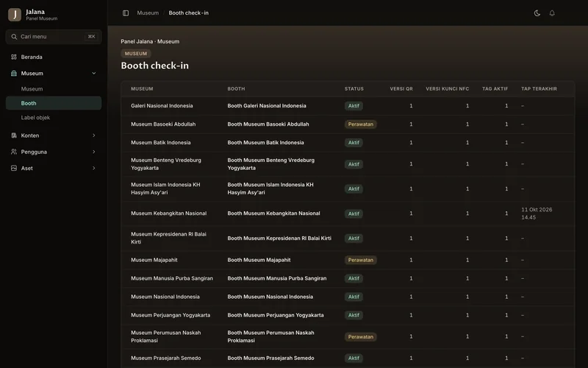
Task: Open the Beranda menu item
Action: pyautogui.click(x=54, y=57)
